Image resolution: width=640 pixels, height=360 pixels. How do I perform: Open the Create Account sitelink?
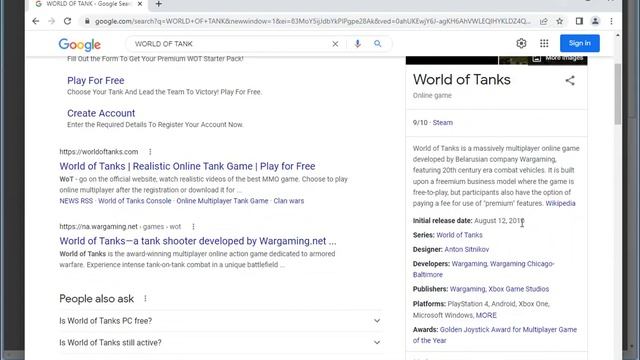(x=101, y=113)
